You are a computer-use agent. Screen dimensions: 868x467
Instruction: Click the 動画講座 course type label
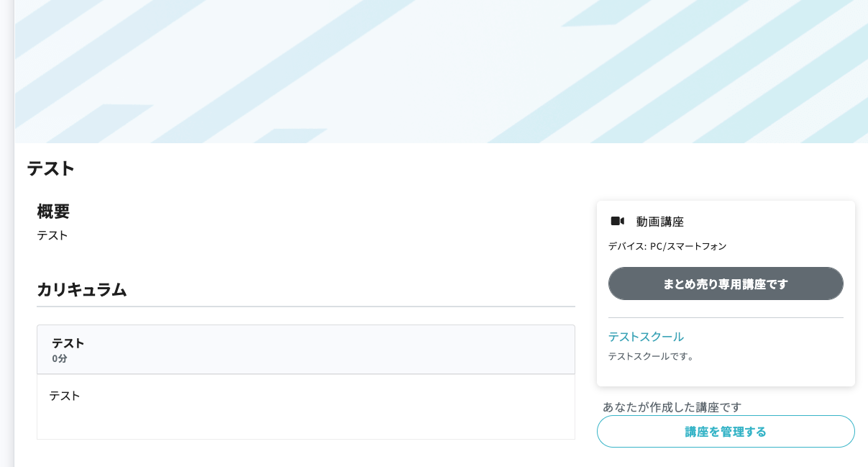[x=659, y=222]
